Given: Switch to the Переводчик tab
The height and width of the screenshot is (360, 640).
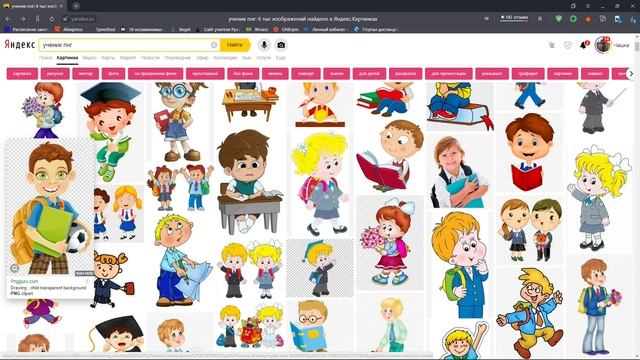Looking at the screenshot, I should coord(178,58).
